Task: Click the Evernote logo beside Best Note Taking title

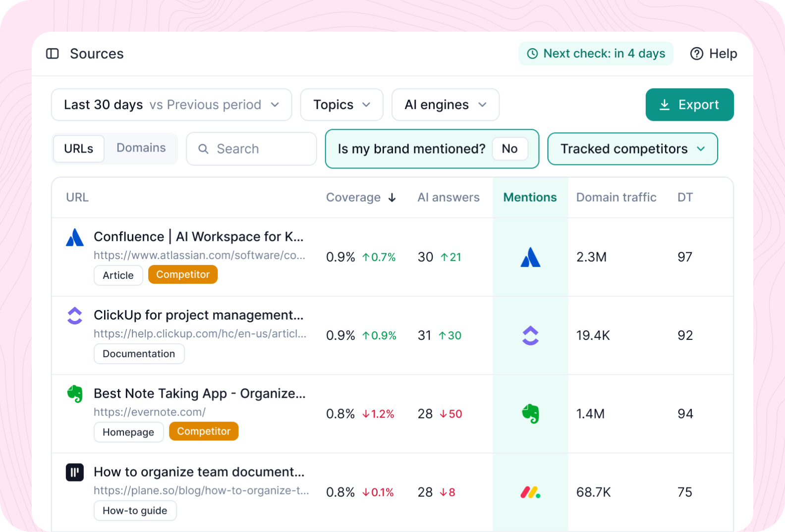Action: coord(75,394)
